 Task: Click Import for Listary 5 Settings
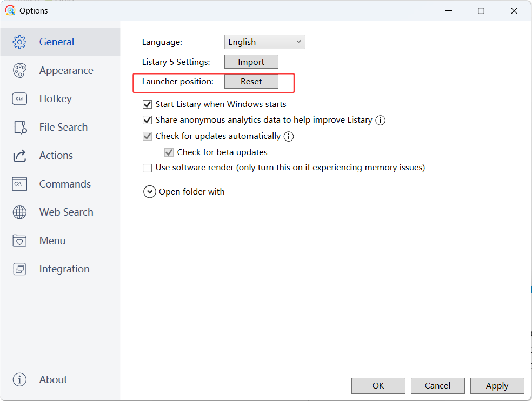pyautogui.click(x=251, y=62)
